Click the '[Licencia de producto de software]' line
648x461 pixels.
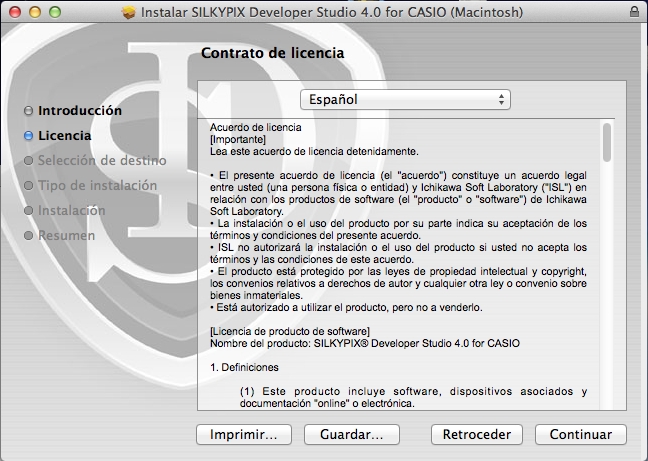[x=290, y=331]
